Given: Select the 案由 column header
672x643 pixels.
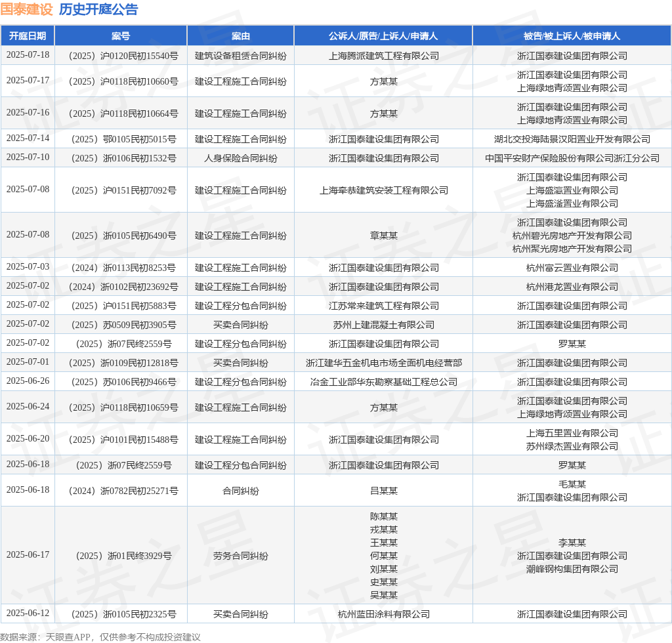Looking at the screenshot, I should 240,36.
